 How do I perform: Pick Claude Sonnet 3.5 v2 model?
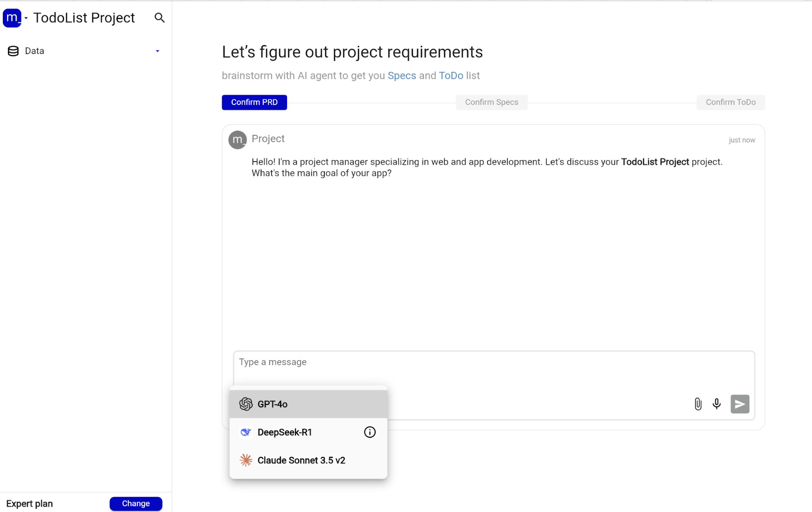pyautogui.click(x=301, y=460)
